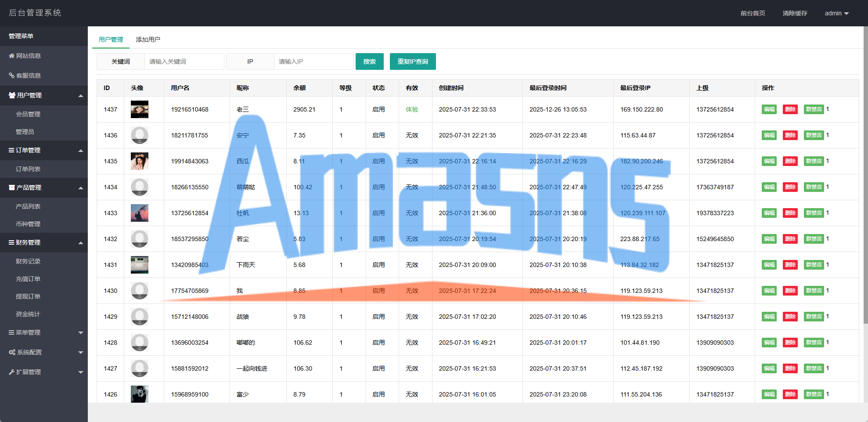Collapse the 产品管理 sidebar section
The width and height of the screenshot is (868, 422).
pyautogui.click(x=44, y=188)
